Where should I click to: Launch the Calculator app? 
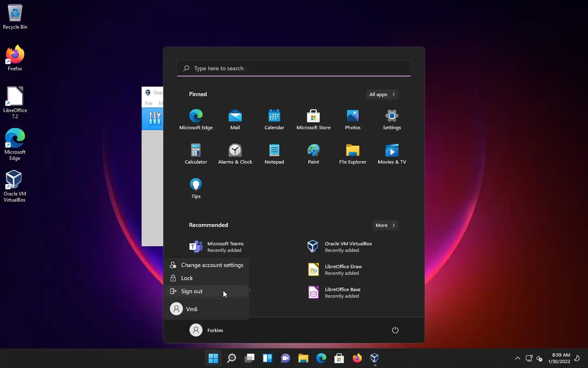(x=196, y=154)
